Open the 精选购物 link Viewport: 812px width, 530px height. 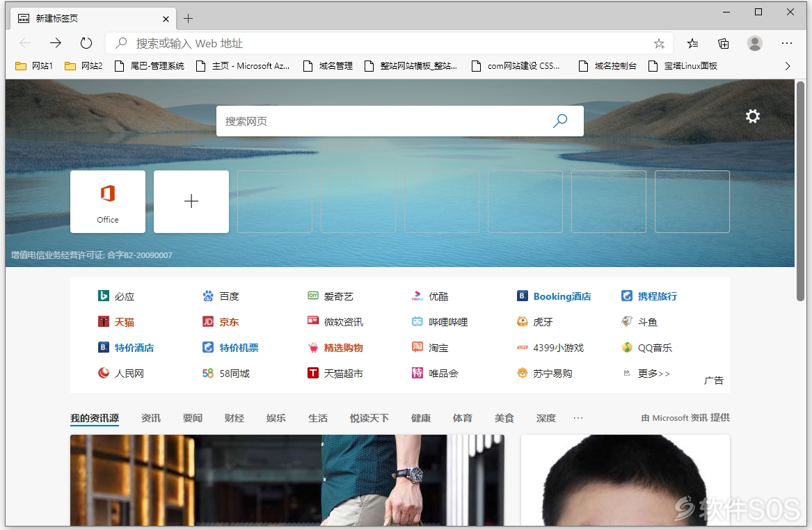[335, 348]
